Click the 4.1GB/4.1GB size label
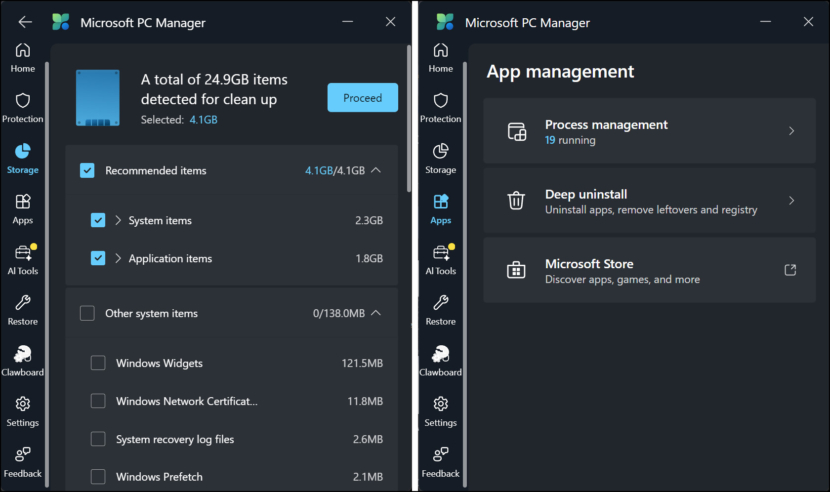The height and width of the screenshot is (492, 830). (x=335, y=171)
